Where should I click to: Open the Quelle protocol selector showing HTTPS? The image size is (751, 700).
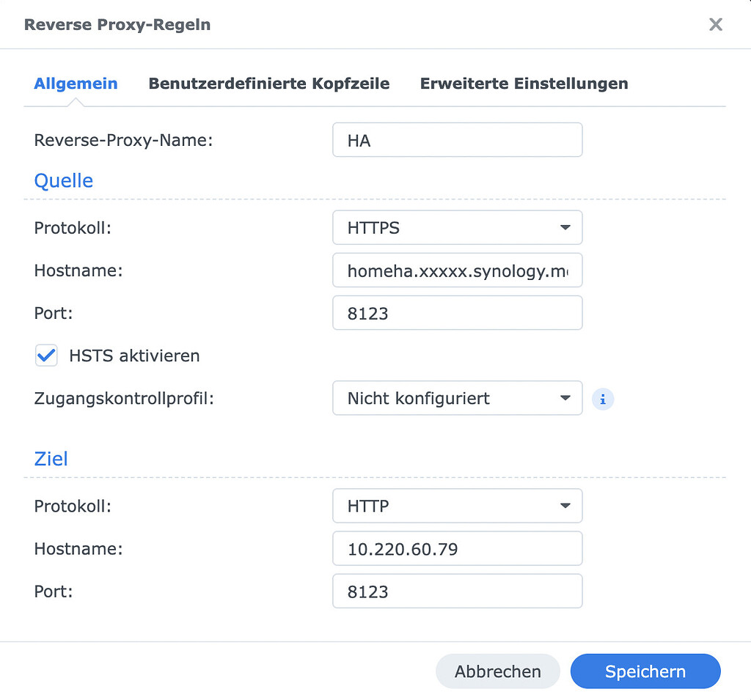click(x=457, y=228)
